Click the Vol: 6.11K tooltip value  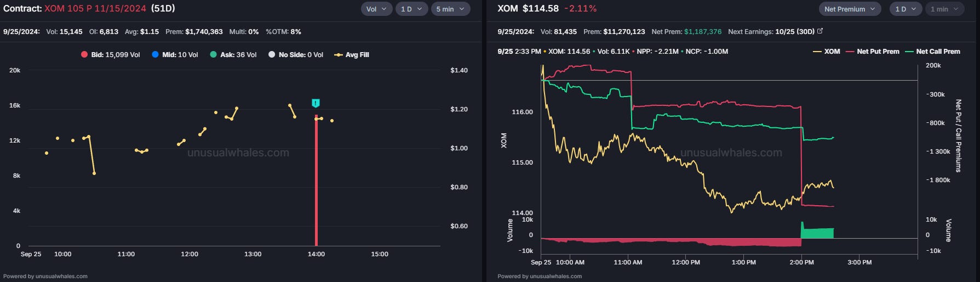tap(614, 52)
